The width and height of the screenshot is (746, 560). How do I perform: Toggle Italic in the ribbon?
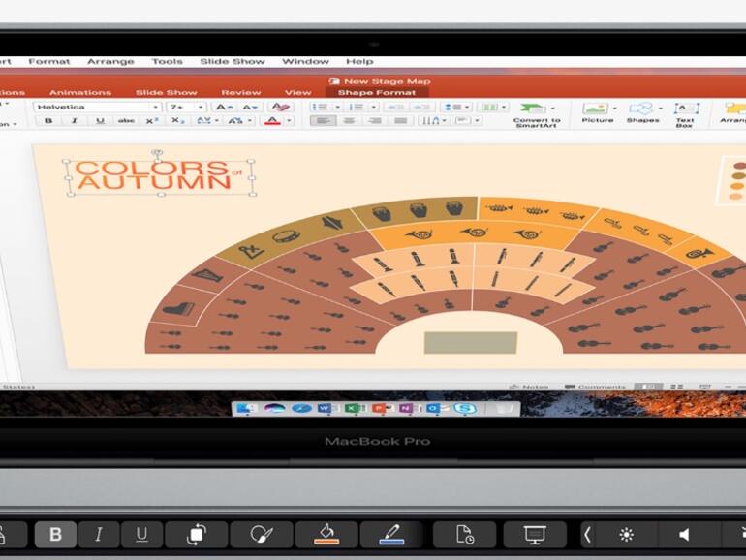[75, 121]
